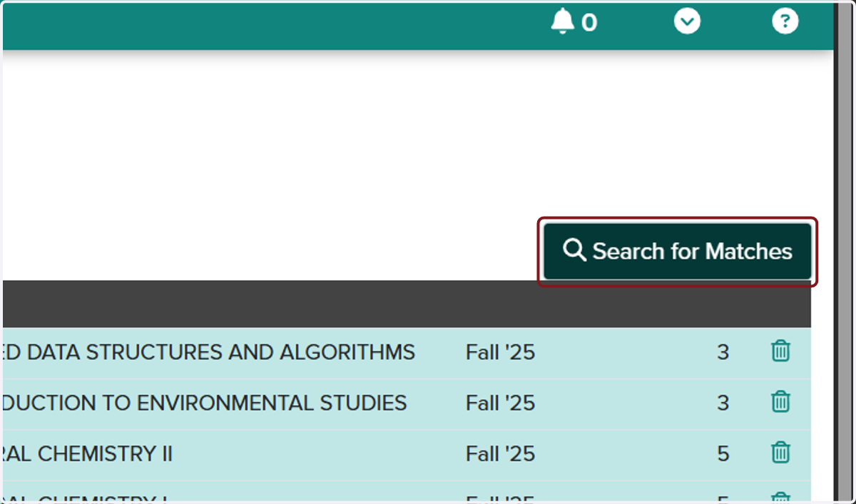Select the CHEMISTRY II course title

pos(88,453)
